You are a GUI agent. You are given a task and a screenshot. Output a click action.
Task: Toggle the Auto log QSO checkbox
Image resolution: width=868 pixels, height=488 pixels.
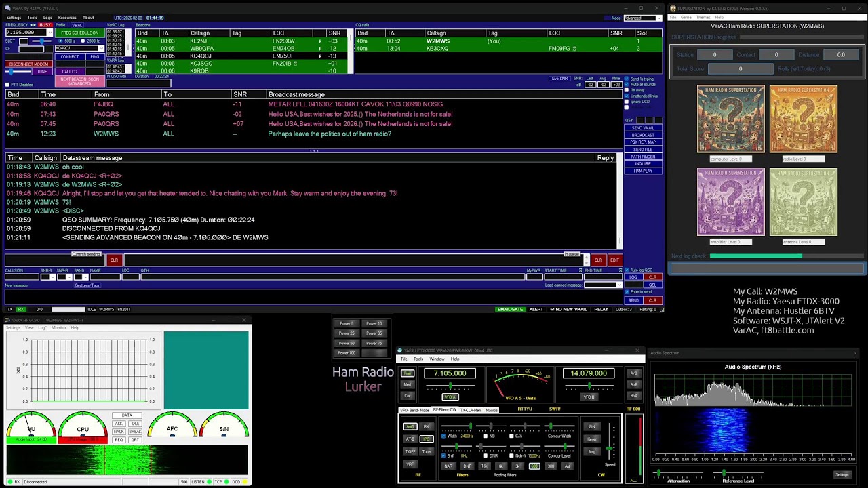pos(626,270)
